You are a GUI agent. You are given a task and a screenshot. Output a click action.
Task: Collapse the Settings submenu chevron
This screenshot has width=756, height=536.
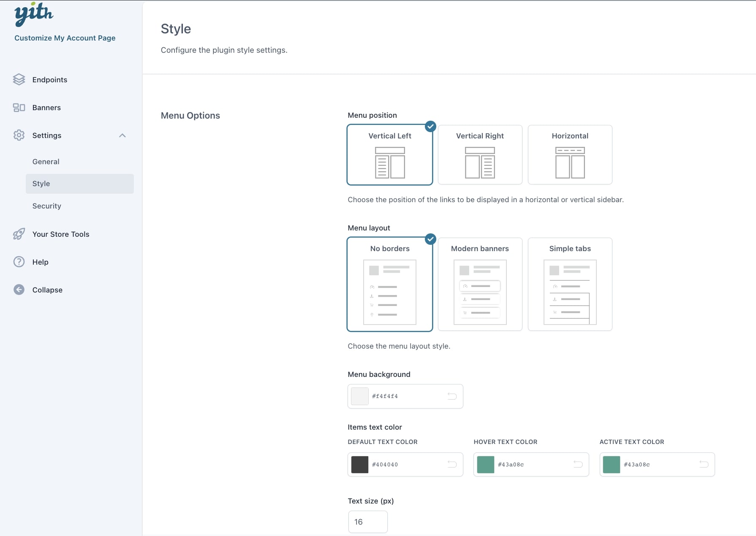point(122,135)
